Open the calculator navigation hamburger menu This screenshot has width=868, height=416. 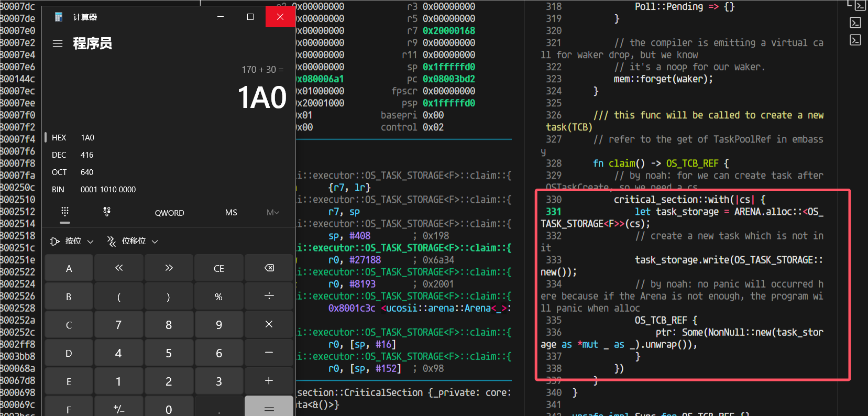[x=58, y=43]
